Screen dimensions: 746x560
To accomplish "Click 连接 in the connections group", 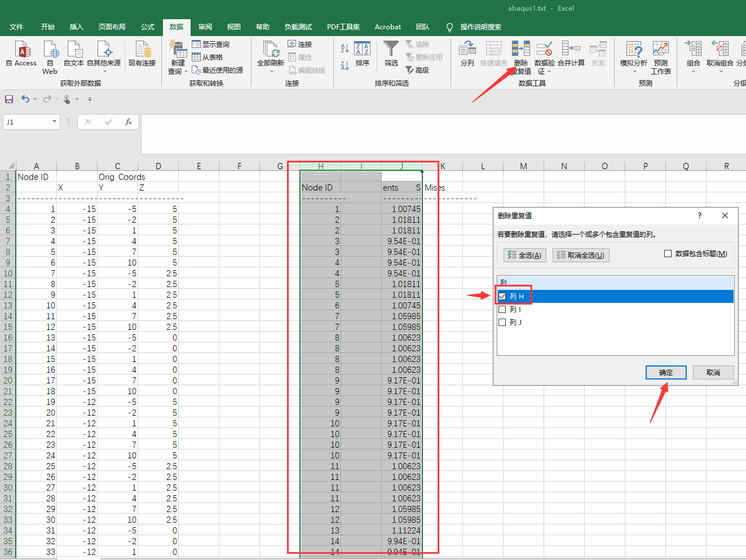I will pyautogui.click(x=299, y=44).
